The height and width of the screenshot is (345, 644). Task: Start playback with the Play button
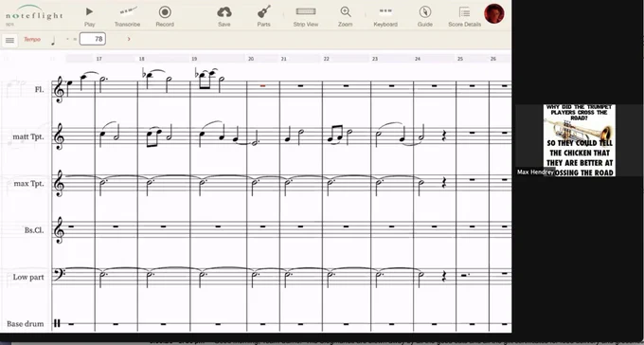pos(90,16)
